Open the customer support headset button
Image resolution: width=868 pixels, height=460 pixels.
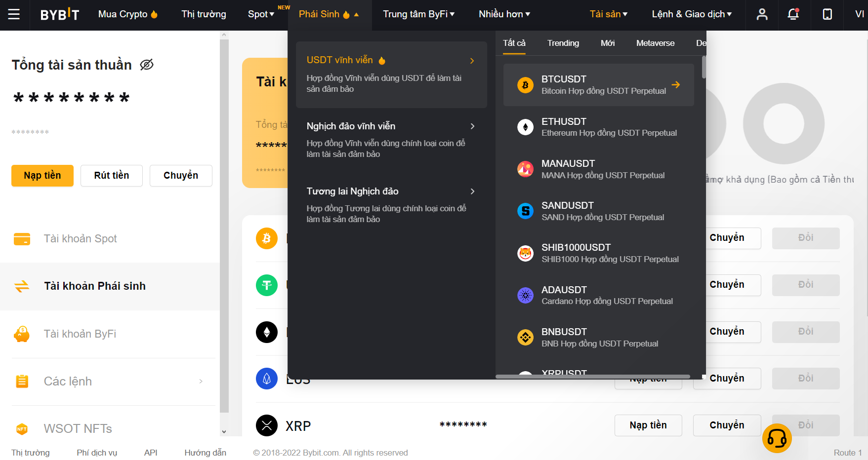pos(777,438)
